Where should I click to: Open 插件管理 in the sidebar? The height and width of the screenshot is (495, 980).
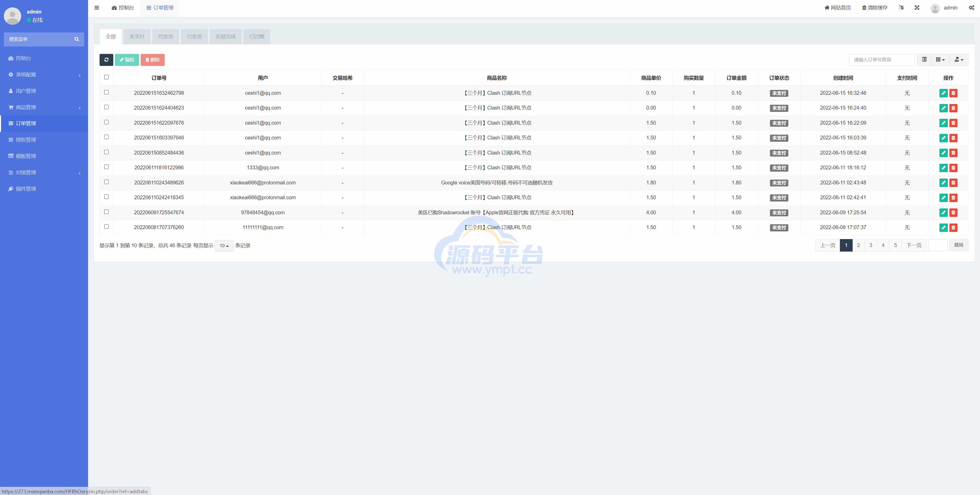click(x=44, y=189)
